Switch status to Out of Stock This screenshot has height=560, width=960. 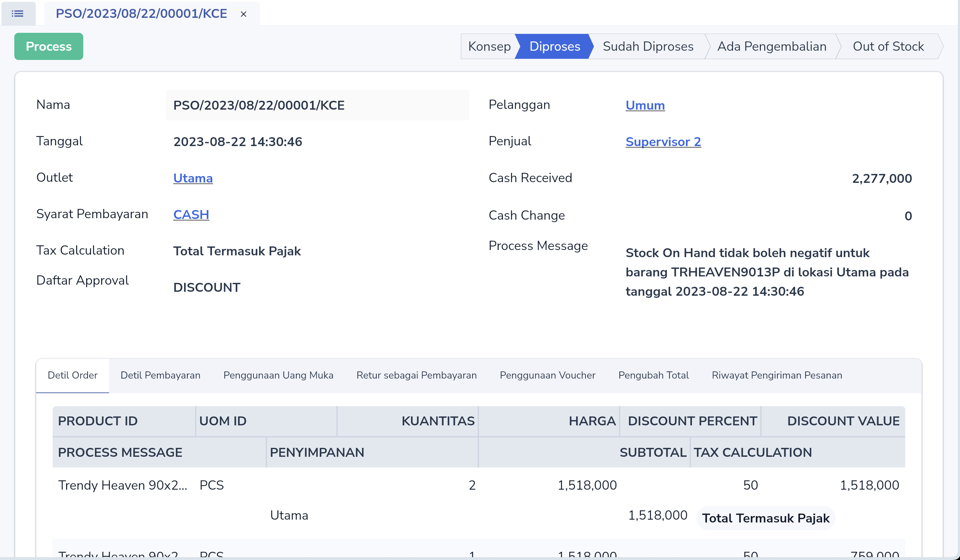click(x=887, y=46)
